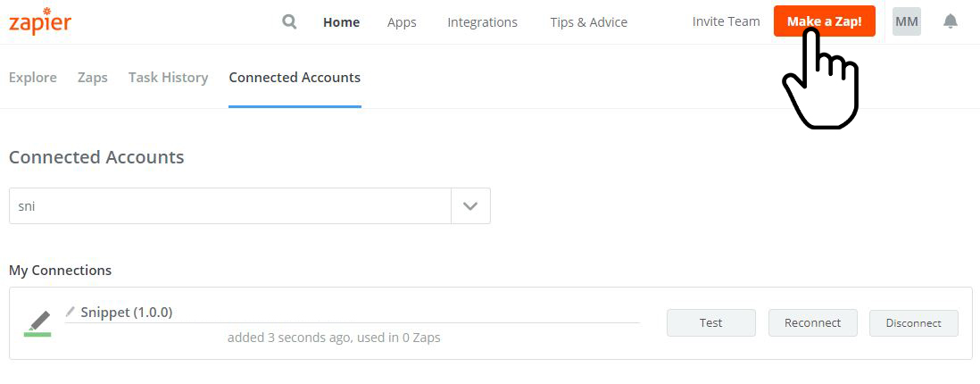This screenshot has height=384, width=980.
Task: Click the Zapier logo
Action: click(40, 21)
